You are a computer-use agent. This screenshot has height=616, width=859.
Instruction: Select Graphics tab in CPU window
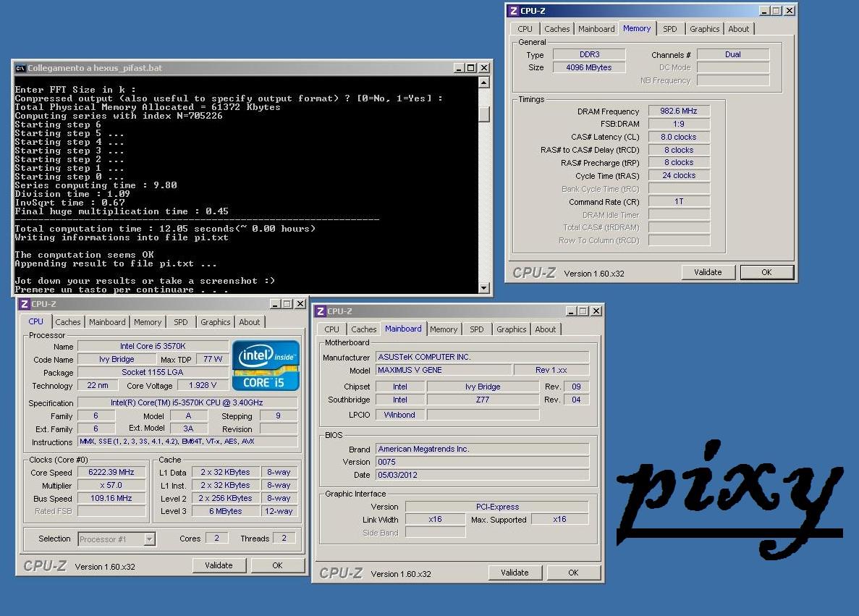point(216,322)
